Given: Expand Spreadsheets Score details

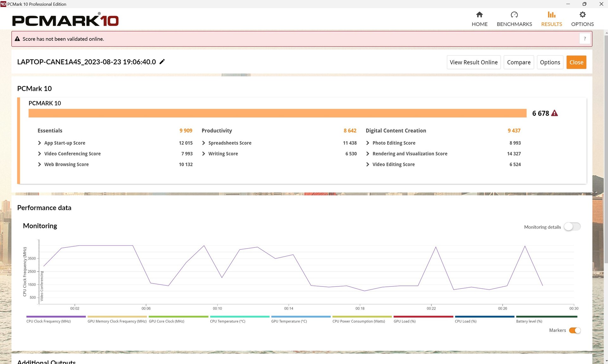Looking at the screenshot, I should click(x=204, y=143).
